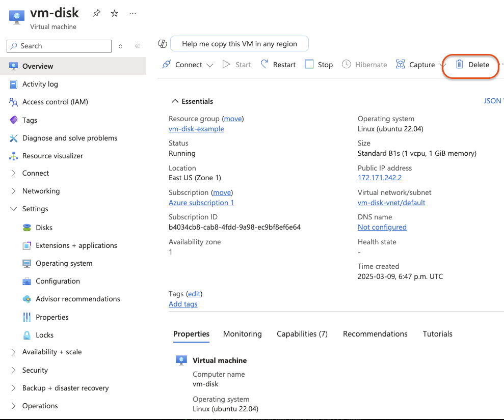
Task: Click move link next to Subscription
Action: point(222,192)
